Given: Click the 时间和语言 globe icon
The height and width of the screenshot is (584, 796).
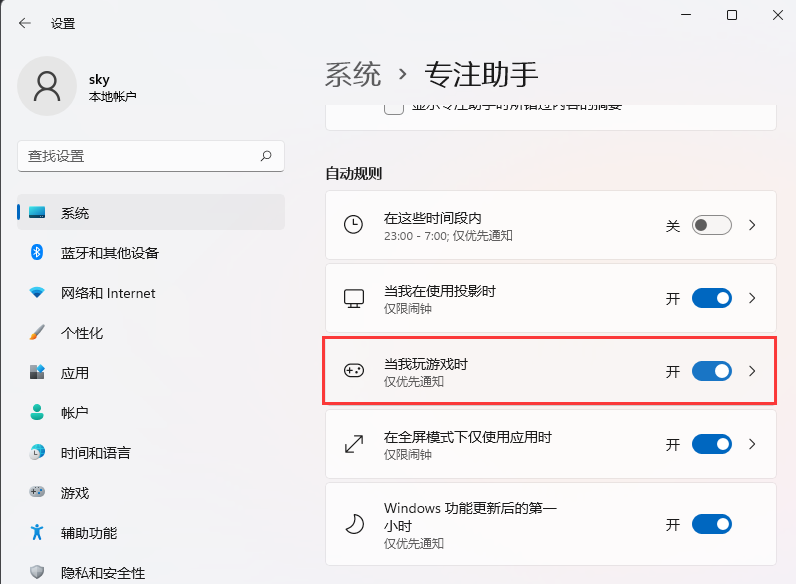Looking at the screenshot, I should (37, 453).
